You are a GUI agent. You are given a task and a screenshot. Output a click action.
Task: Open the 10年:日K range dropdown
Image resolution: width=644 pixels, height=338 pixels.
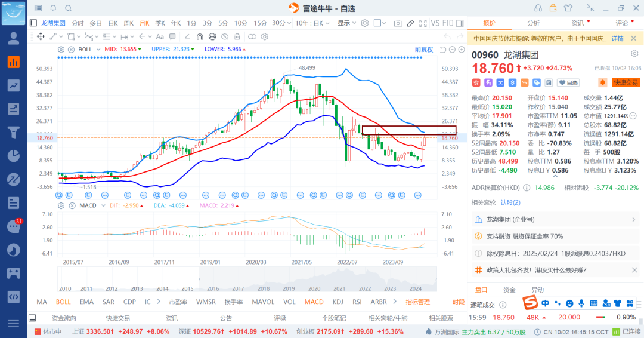(x=312, y=23)
